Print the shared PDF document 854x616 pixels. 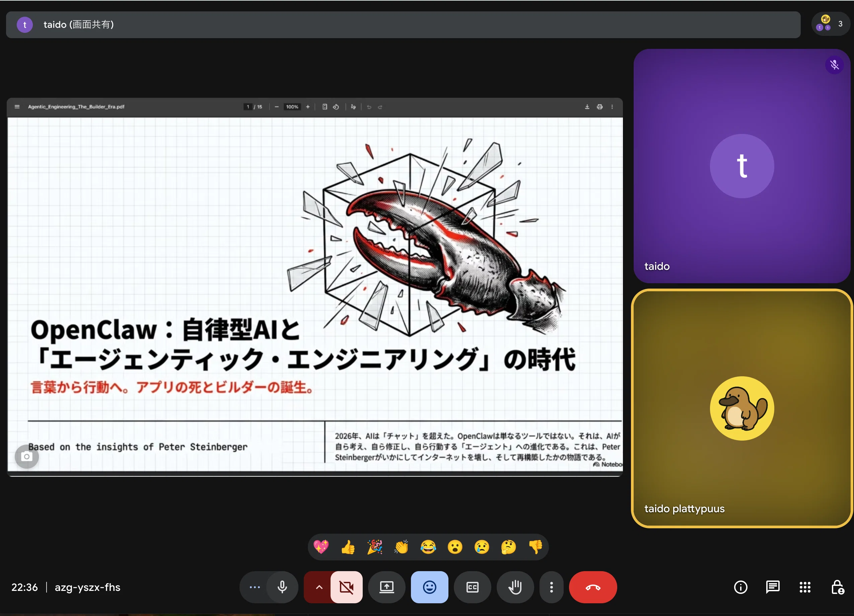pos(599,107)
